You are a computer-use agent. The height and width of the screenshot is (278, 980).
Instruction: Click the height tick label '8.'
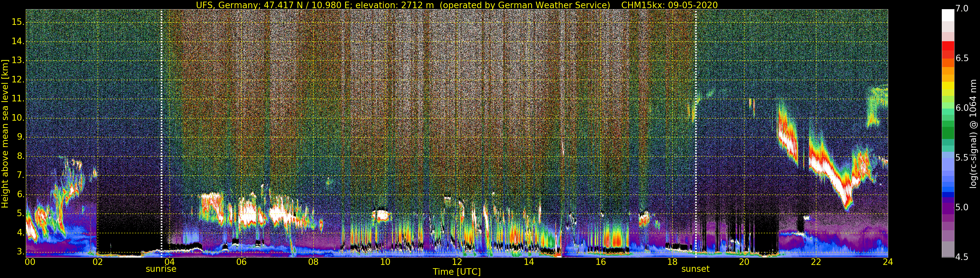tap(21, 156)
